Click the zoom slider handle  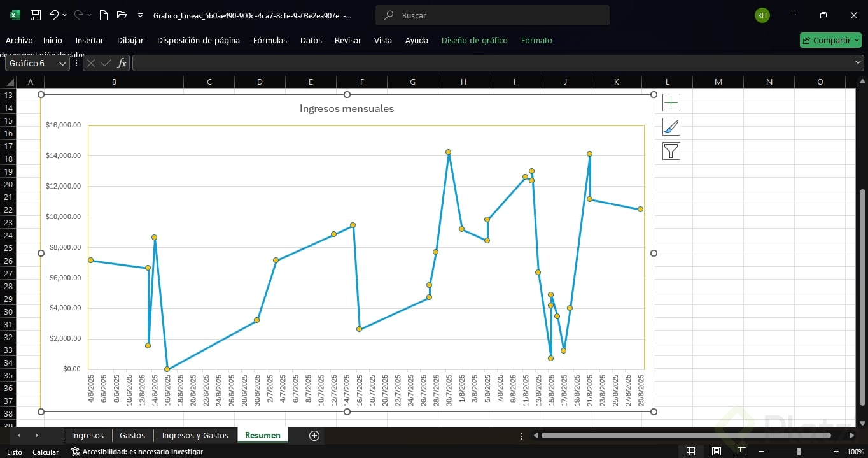799,452
